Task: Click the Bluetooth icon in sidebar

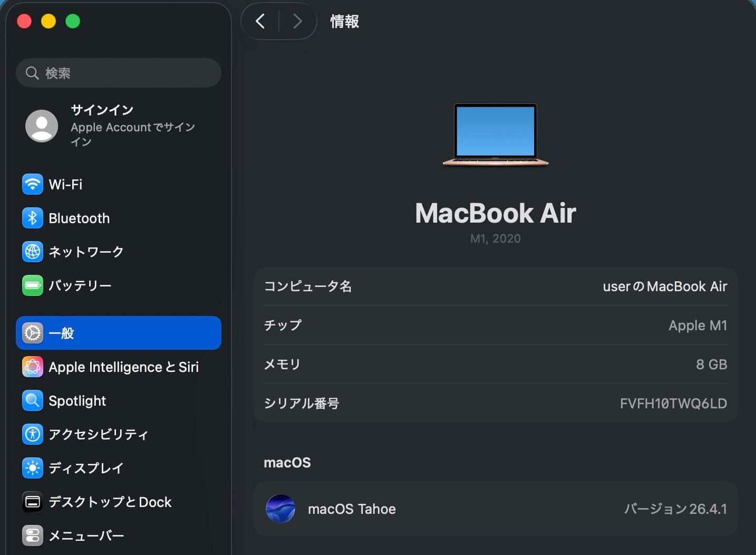Action: pyautogui.click(x=33, y=218)
